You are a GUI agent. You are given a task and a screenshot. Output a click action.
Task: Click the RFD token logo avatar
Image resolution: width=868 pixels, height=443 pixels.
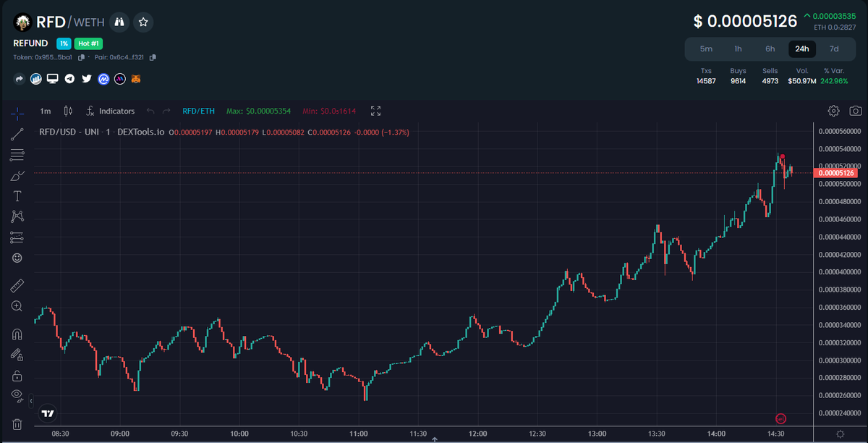[22, 22]
